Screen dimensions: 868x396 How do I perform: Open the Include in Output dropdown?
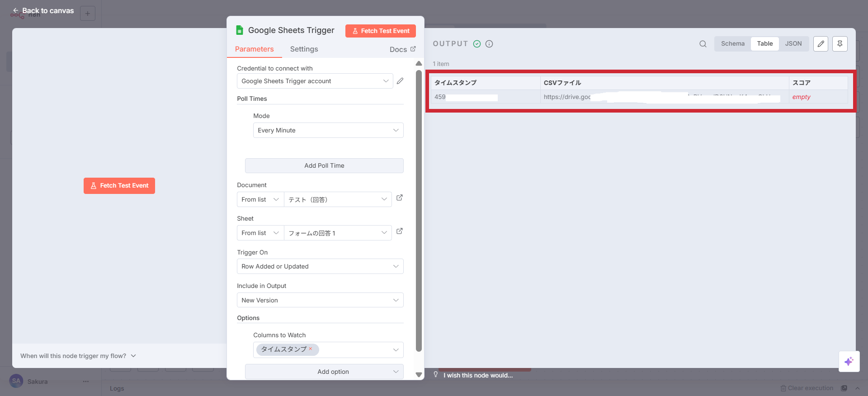pos(320,300)
